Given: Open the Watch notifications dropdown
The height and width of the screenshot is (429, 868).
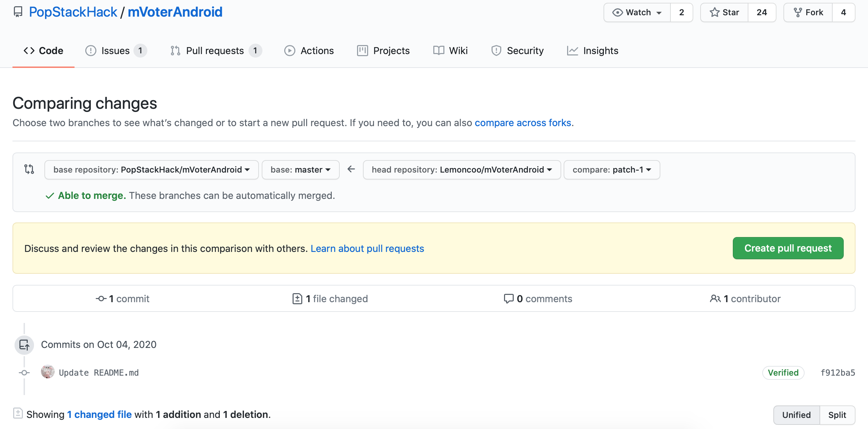Looking at the screenshot, I should tap(637, 12).
